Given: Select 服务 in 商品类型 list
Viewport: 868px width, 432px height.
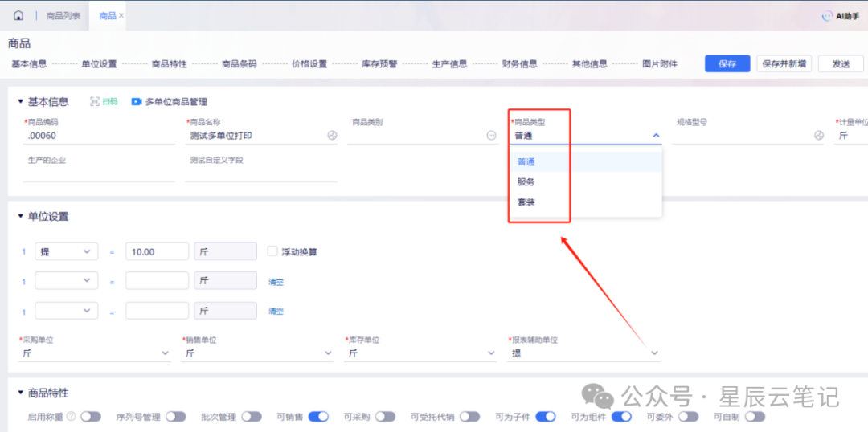Looking at the screenshot, I should (586, 182).
